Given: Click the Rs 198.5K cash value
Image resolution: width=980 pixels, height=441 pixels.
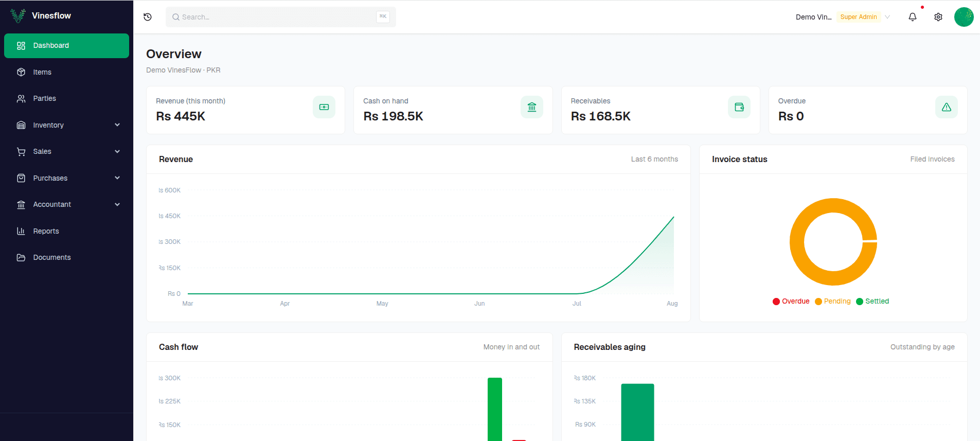Looking at the screenshot, I should pyautogui.click(x=393, y=116).
